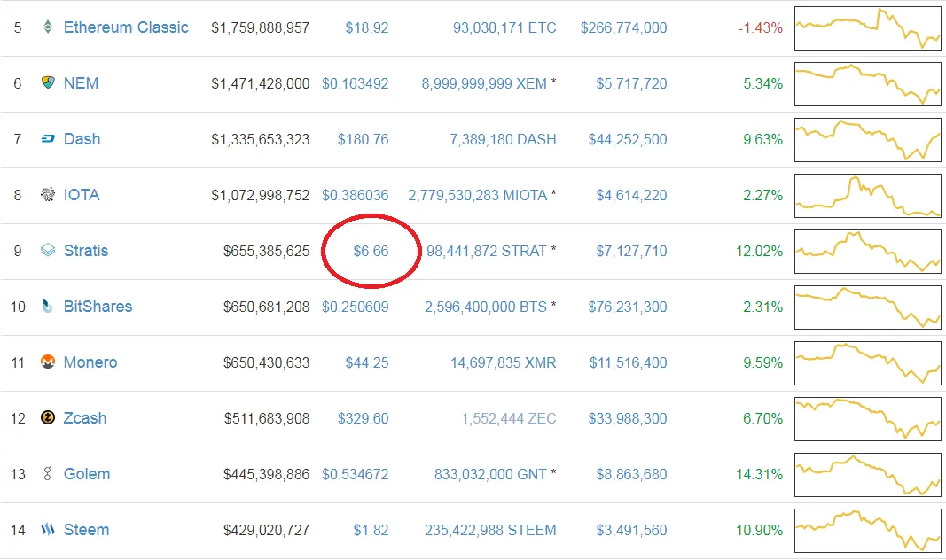946x560 pixels.
Task: Click BitShares price $0.250609
Action: pos(356,307)
